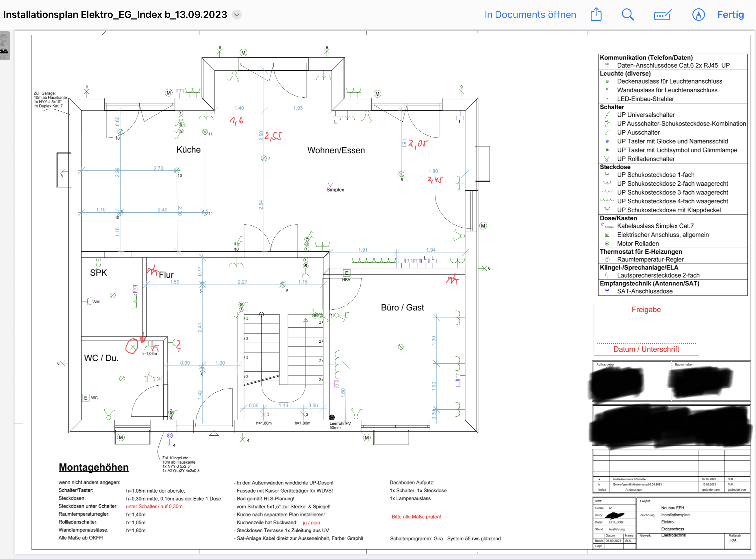This screenshot has height=559, width=756.
Task: Tap the share icon in toolbar
Action: click(x=596, y=14)
